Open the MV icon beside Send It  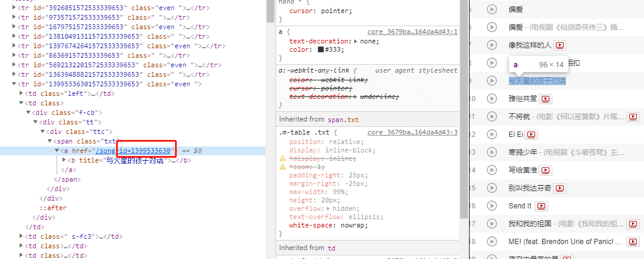(x=540, y=206)
